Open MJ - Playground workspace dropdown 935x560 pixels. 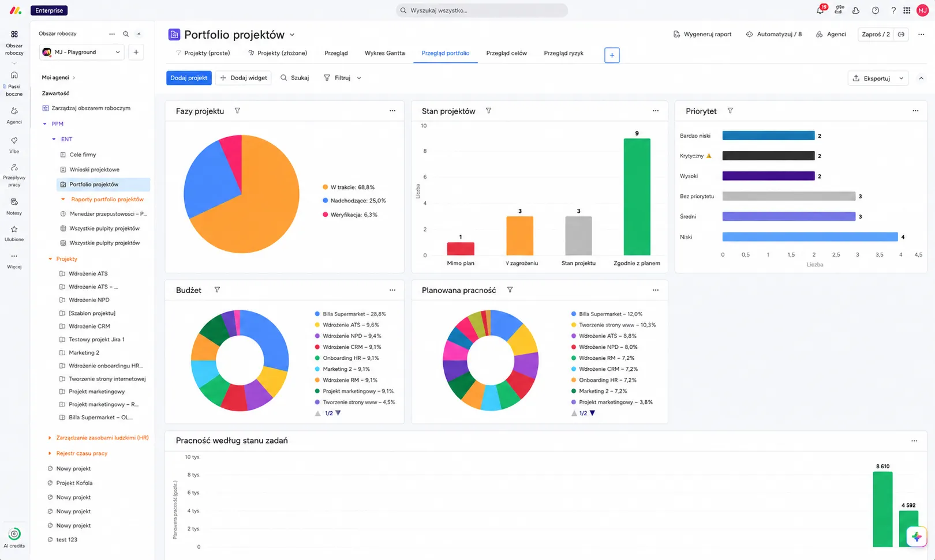(81, 52)
